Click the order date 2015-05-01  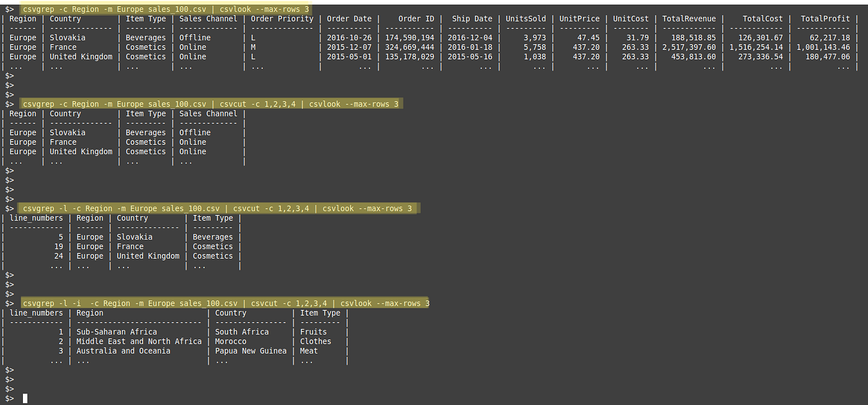tap(349, 56)
